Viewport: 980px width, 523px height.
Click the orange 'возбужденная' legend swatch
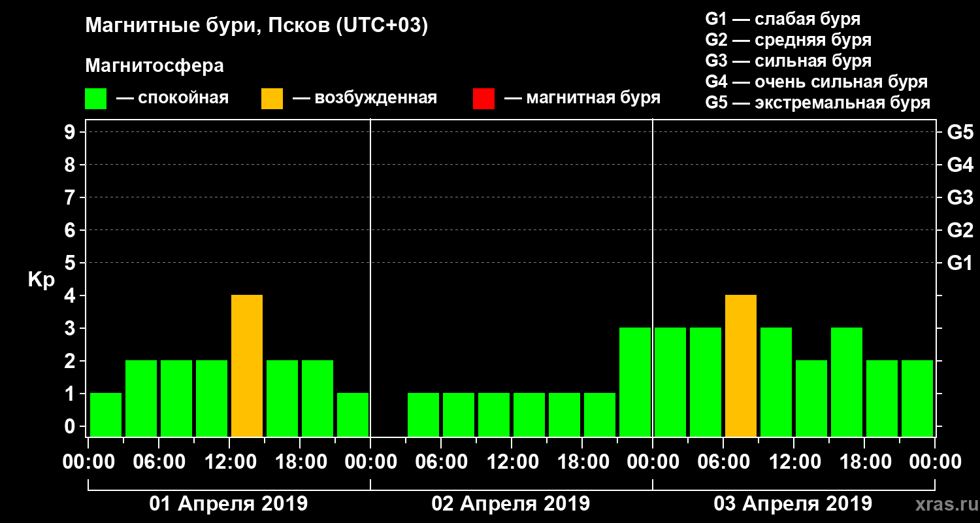pos(272,99)
